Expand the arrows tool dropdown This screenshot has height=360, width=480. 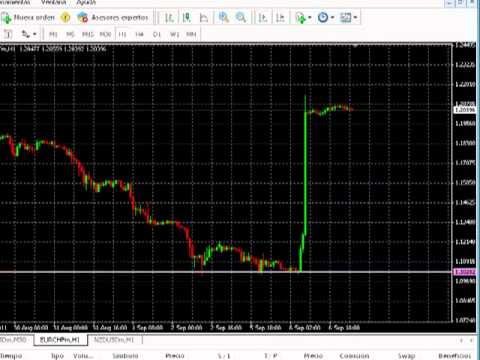tap(35, 34)
